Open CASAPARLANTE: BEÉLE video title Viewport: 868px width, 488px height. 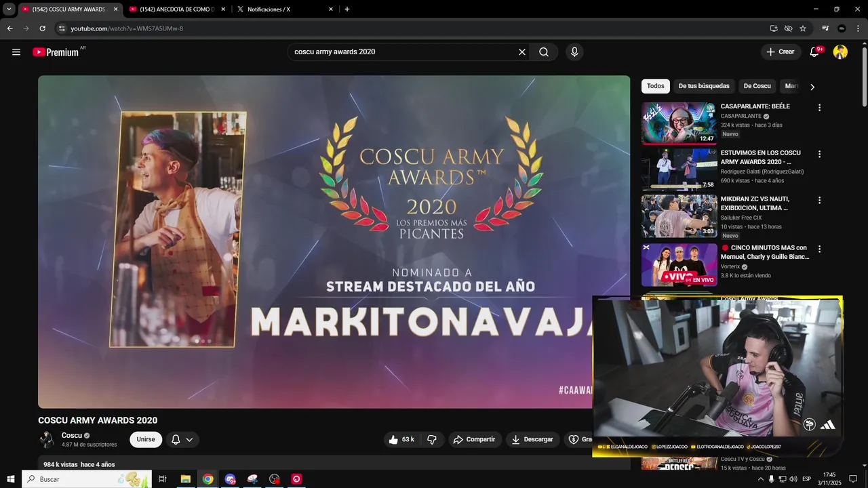755,106
